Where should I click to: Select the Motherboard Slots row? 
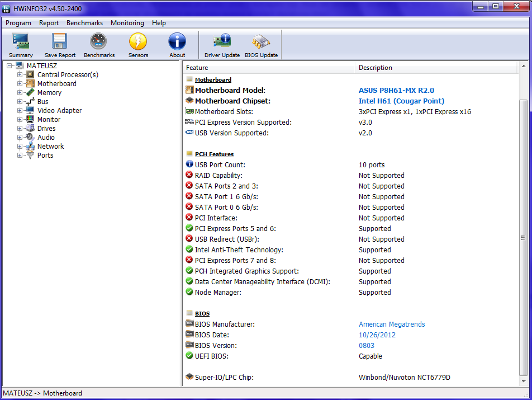coord(351,111)
